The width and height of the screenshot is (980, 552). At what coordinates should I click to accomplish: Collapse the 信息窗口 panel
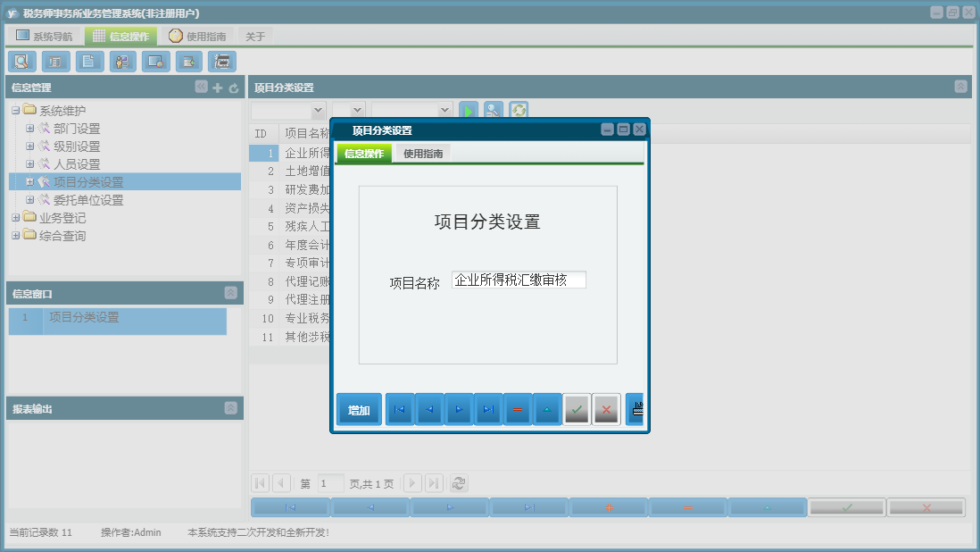click(230, 293)
